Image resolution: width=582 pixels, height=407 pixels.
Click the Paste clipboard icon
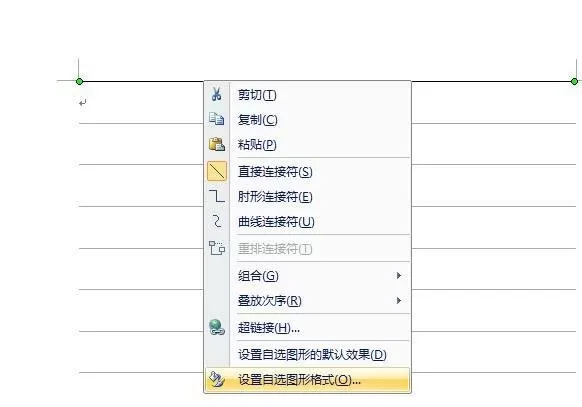[x=217, y=144]
